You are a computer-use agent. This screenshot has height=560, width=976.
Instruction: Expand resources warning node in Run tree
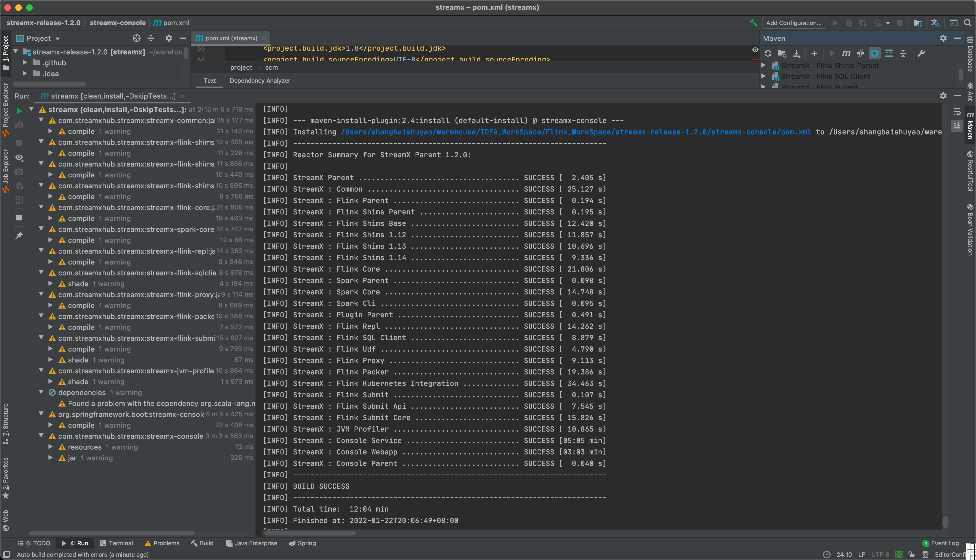(x=50, y=447)
